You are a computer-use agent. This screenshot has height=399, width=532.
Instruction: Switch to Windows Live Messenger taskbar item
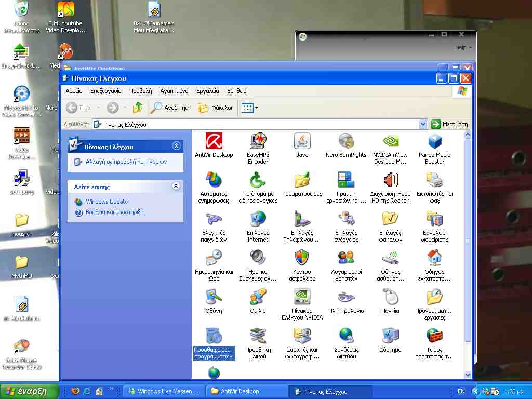164,391
